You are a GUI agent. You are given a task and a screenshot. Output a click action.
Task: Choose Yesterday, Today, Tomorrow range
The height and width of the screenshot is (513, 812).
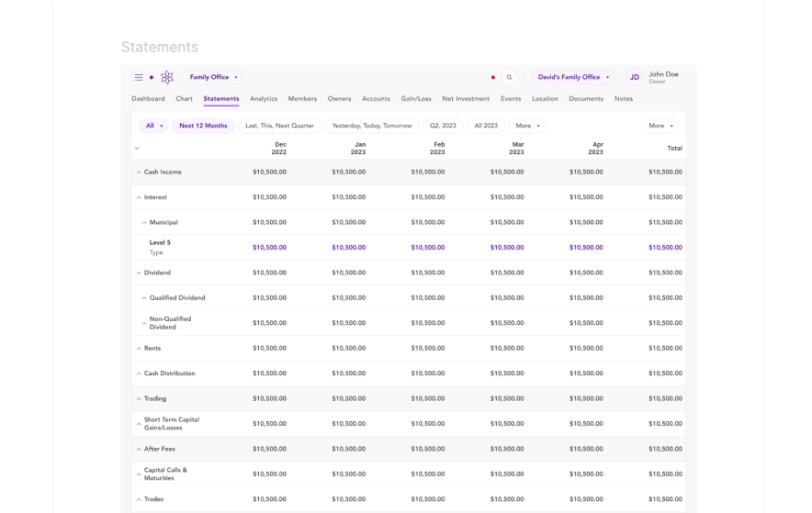click(x=372, y=126)
